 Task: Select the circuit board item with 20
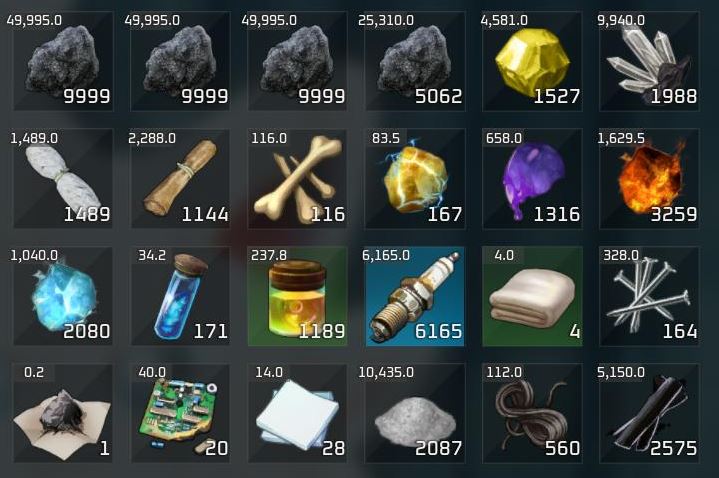click(x=181, y=413)
